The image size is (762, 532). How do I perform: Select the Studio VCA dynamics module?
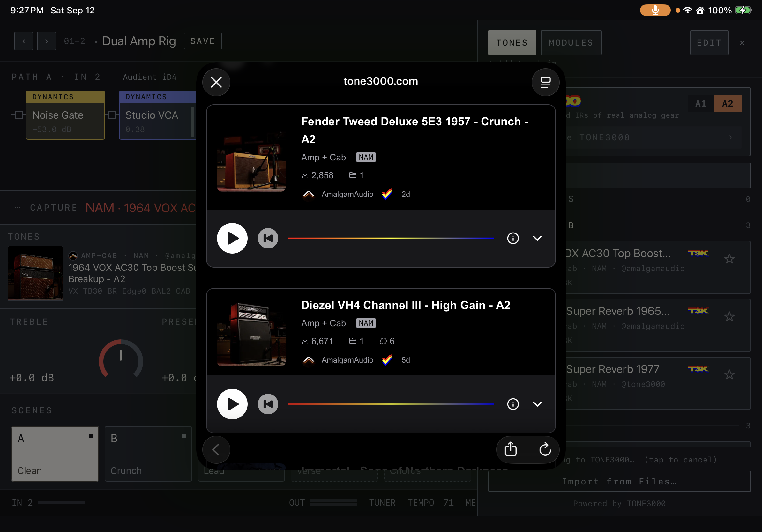pyautogui.click(x=157, y=115)
